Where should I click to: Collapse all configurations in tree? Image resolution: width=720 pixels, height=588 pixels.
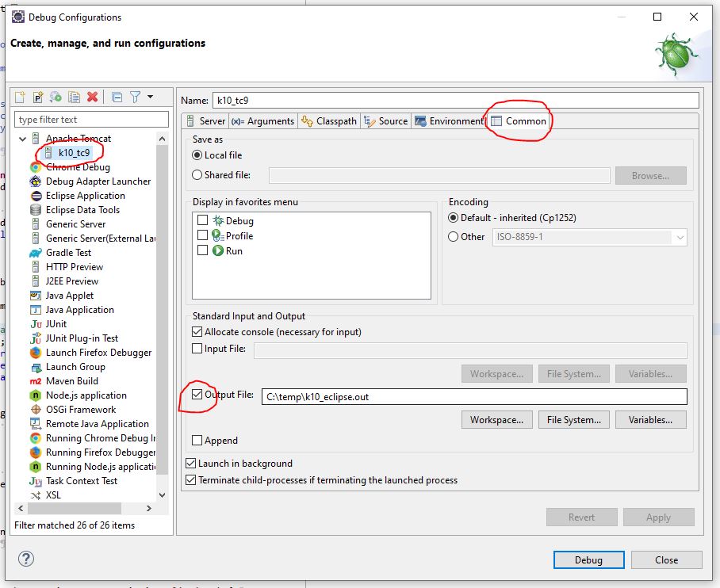[117, 97]
